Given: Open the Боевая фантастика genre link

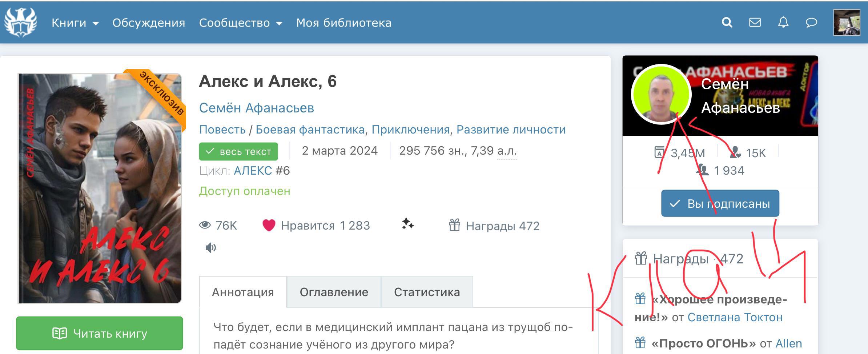Looking at the screenshot, I should coord(310,130).
